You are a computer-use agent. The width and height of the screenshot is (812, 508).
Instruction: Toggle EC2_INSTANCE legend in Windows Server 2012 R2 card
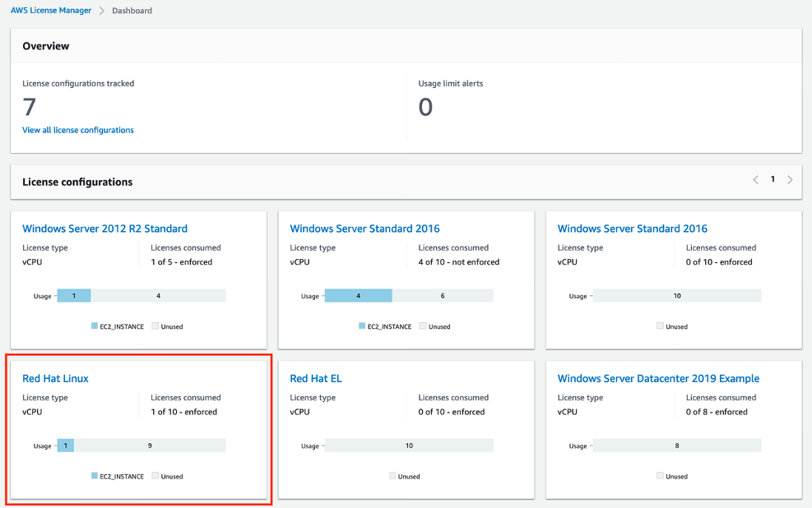118,326
